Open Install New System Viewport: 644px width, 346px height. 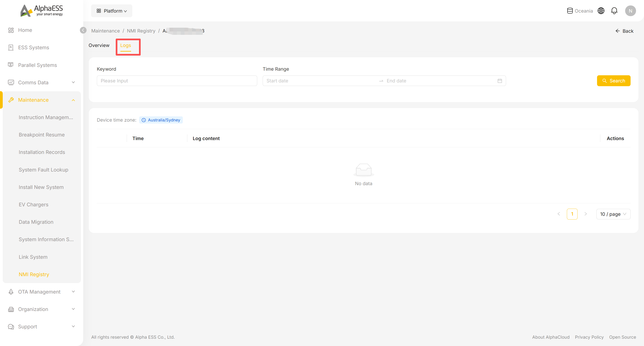coord(41,187)
